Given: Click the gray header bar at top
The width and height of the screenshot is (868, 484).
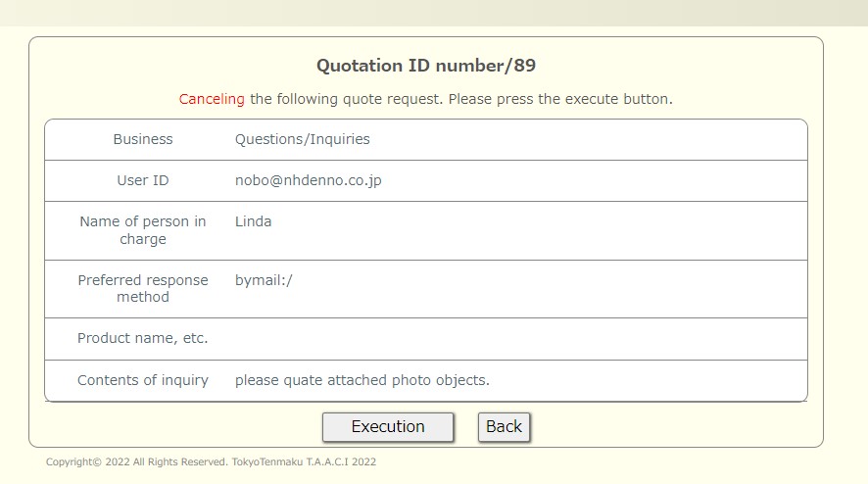Looking at the screenshot, I should pos(434,13).
